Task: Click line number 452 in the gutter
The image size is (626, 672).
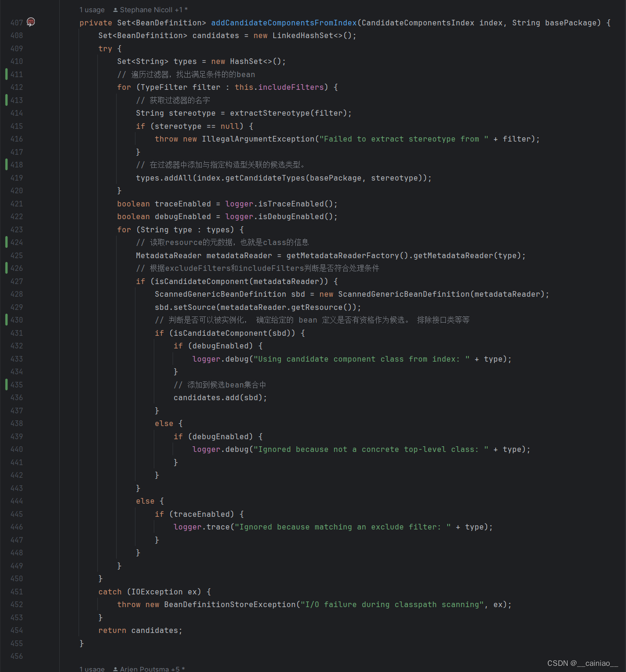Action: tap(16, 605)
